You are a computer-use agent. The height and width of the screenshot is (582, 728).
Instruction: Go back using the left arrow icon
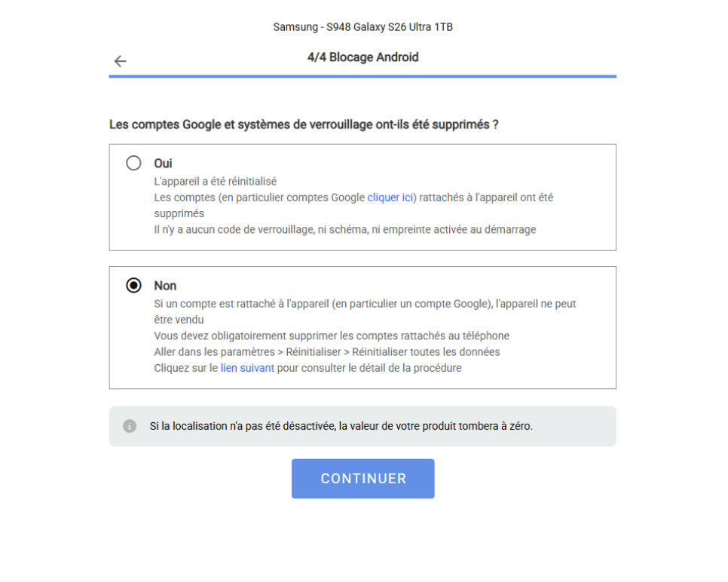(120, 61)
